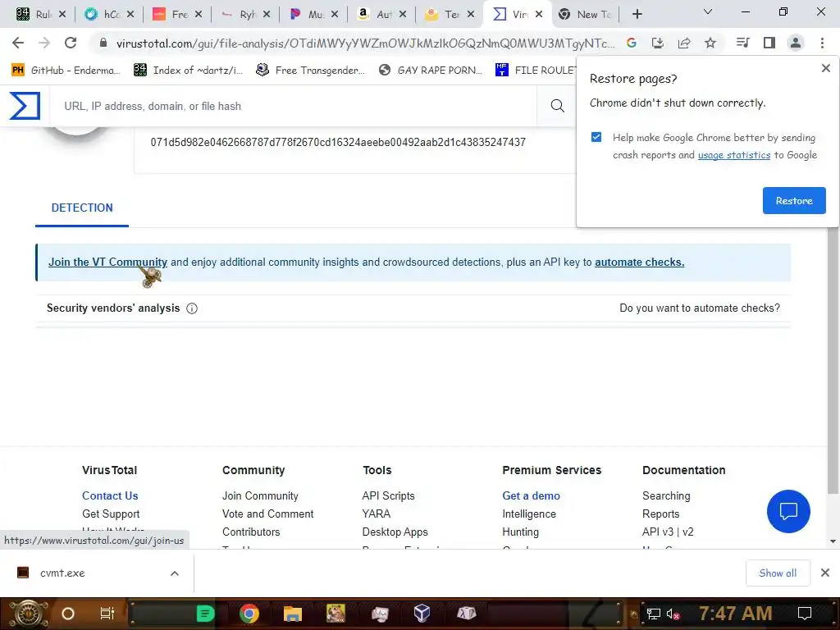
Task: Open the Desktop Apps footer link
Action: tap(395, 532)
